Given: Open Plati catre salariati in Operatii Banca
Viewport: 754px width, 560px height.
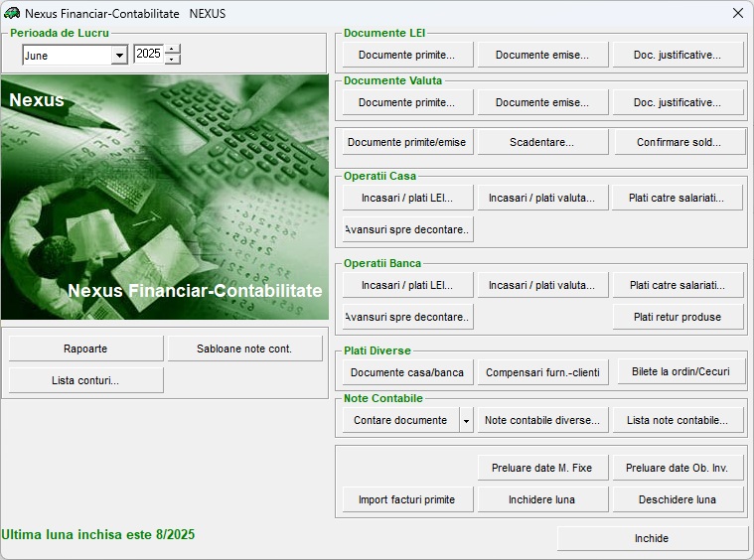Looking at the screenshot, I should point(679,286).
